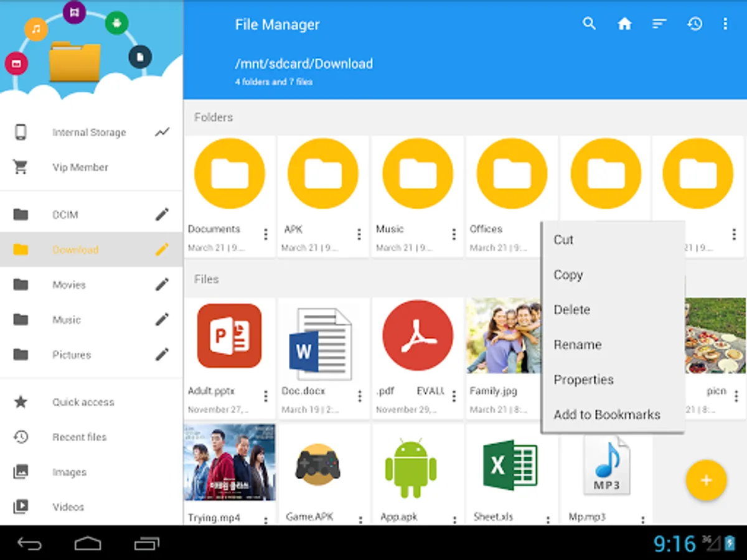Open options for Sheet.xls
The width and height of the screenshot is (747, 560).
[x=548, y=520]
